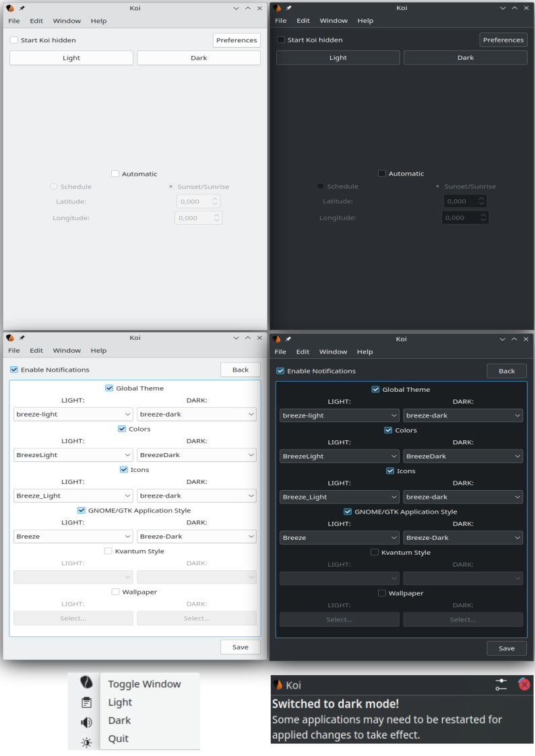Choose Light in the tray context menu
Viewport: 535px width, 756px height.
[120, 702]
